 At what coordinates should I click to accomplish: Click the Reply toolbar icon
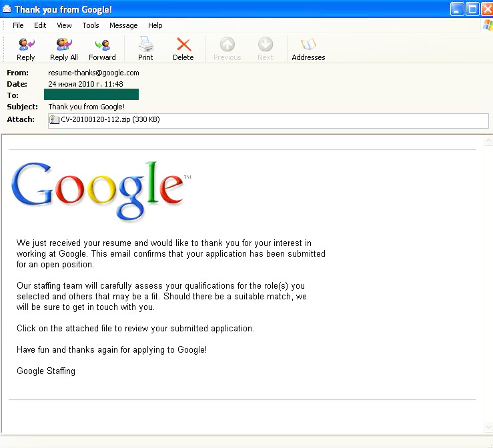point(26,45)
